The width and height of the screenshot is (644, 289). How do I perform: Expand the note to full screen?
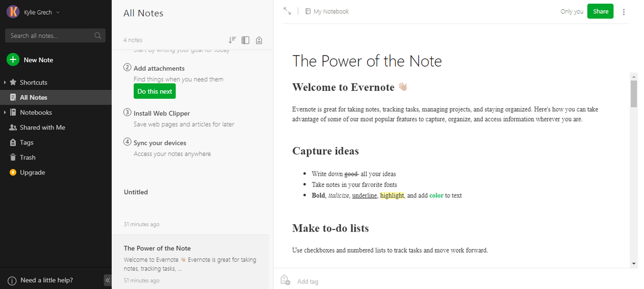(x=287, y=11)
